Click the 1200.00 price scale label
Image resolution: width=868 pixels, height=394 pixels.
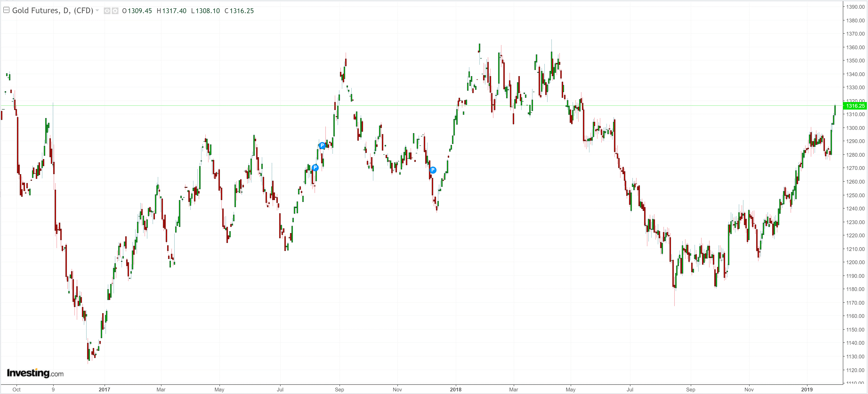coord(855,262)
